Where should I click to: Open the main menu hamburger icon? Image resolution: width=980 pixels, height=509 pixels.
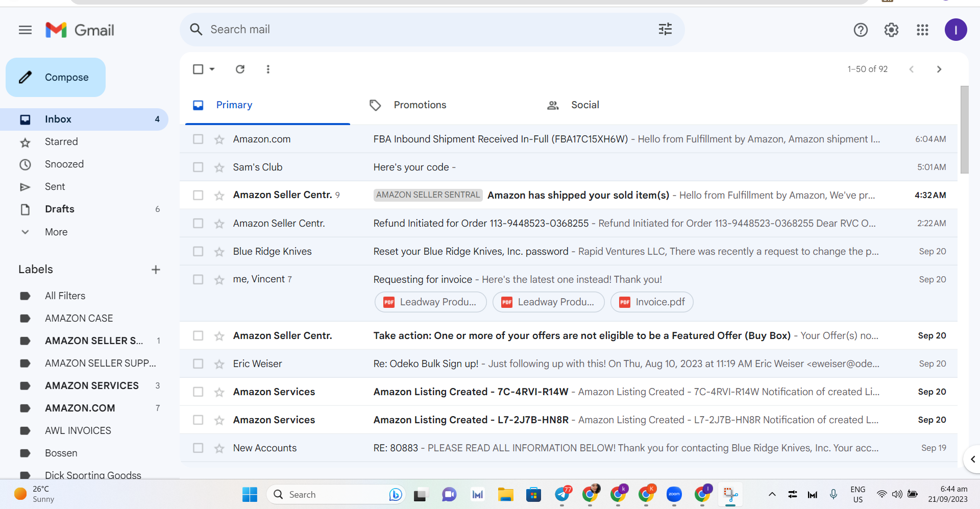tap(25, 30)
